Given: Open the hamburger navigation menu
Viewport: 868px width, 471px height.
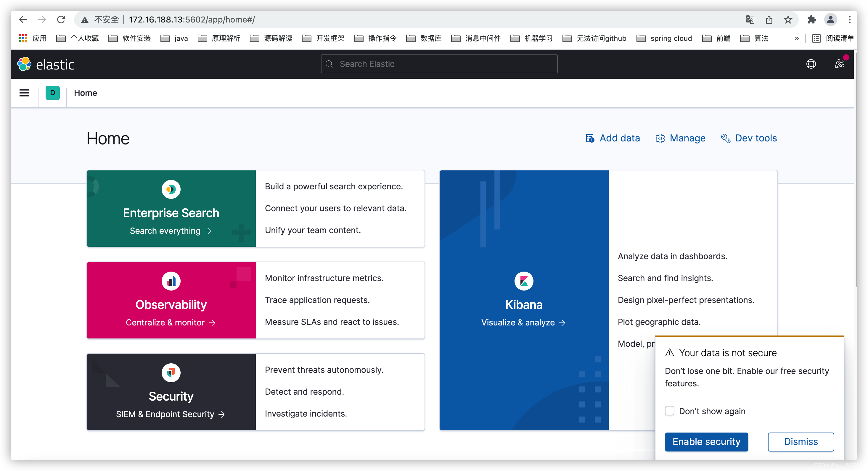Looking at the screenshot, I should click(x=24, y=93).
